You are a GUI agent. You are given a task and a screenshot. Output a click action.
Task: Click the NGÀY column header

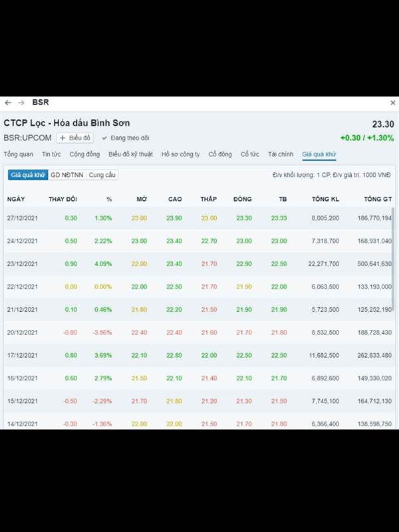coord(16,199)
